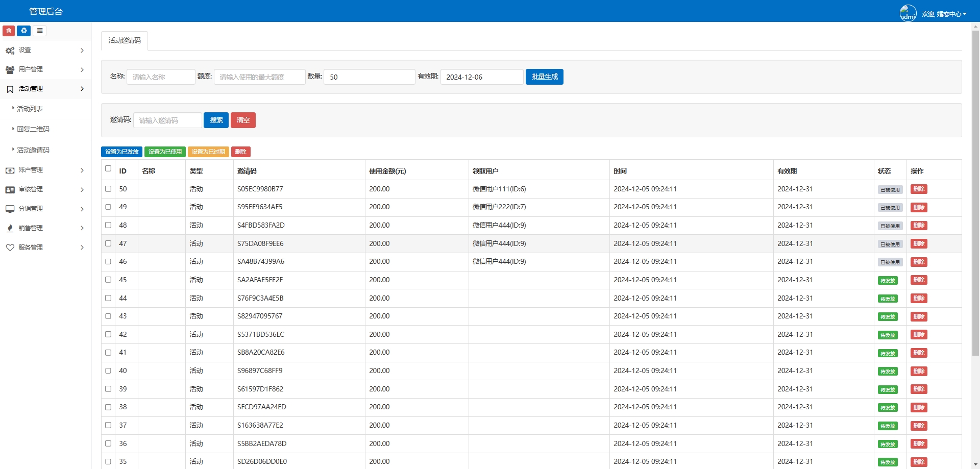
Task: Open 活动列表 in the sidebar submenu
Action: pyautogui.click(x=30, y=109)
